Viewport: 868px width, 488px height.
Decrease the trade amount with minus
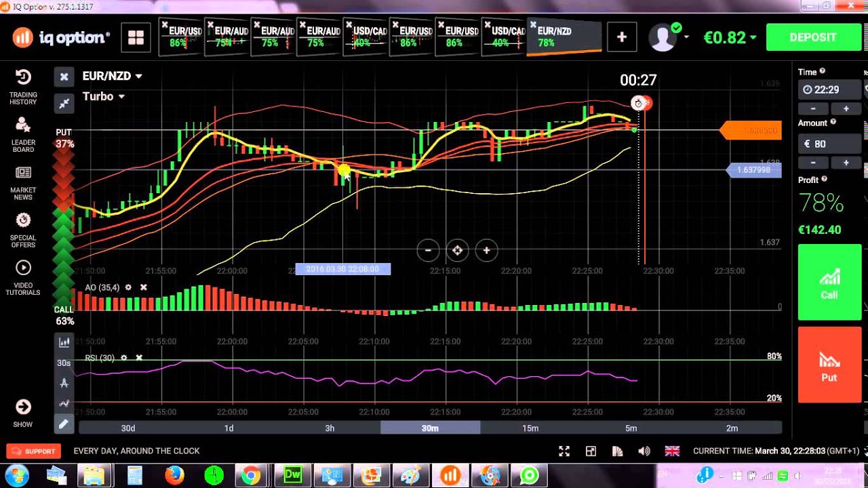pos(813,163)
